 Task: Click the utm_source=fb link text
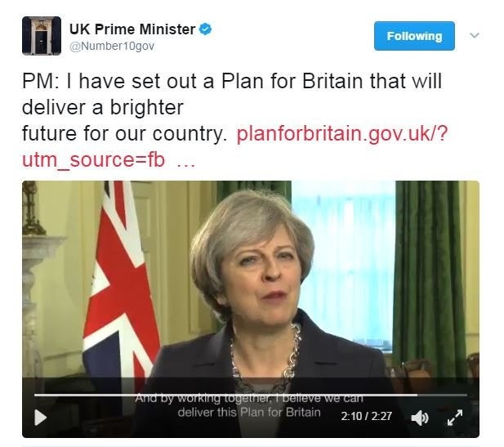point(94,160)
